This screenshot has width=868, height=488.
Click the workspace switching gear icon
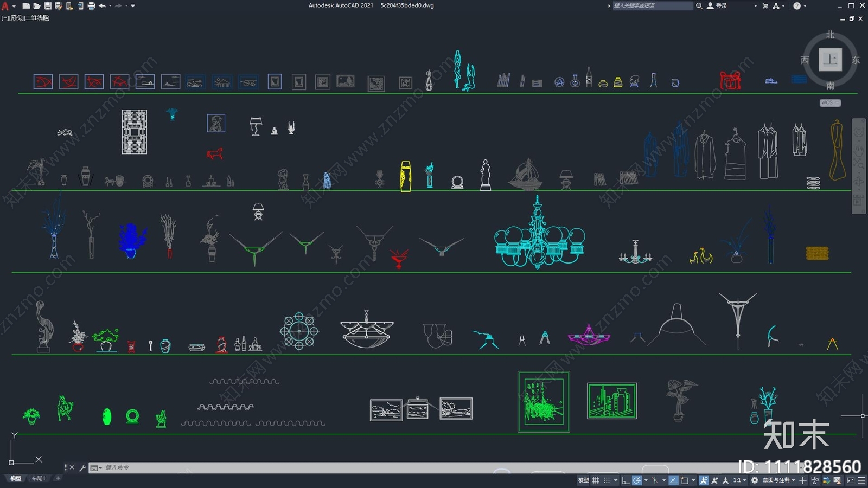tap(755, 480)
